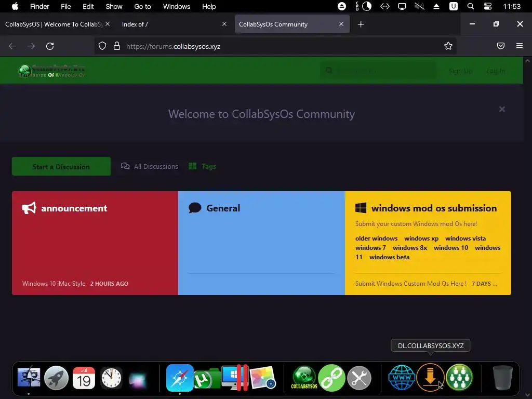Select the windows 10 tag

point(451,248)
